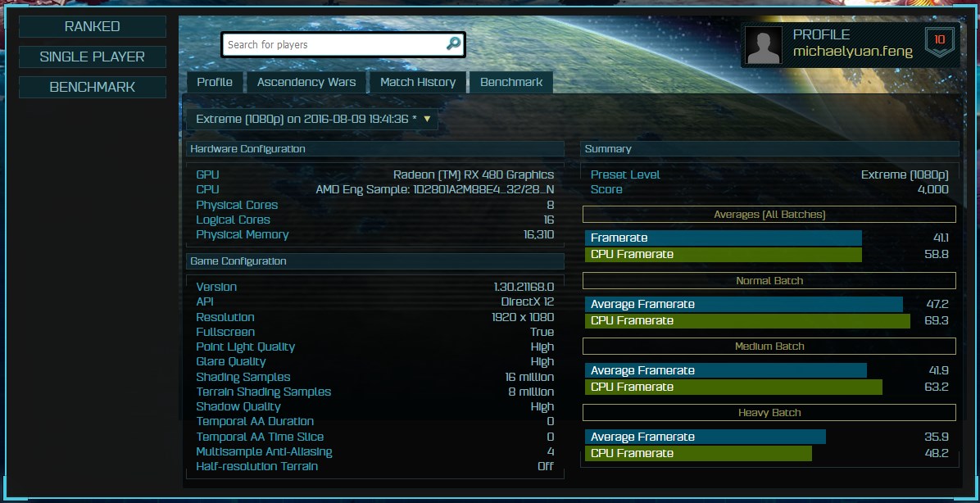The width and height of the screenshot is (980, 503).
Task: Click the profile avatar silhouette picture
Action: 764,46
